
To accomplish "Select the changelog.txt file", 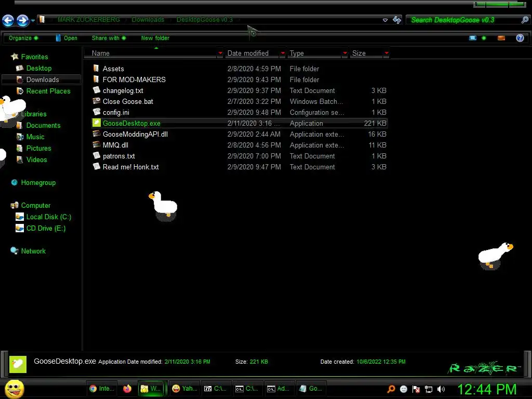I will click(x=240, y=90).
